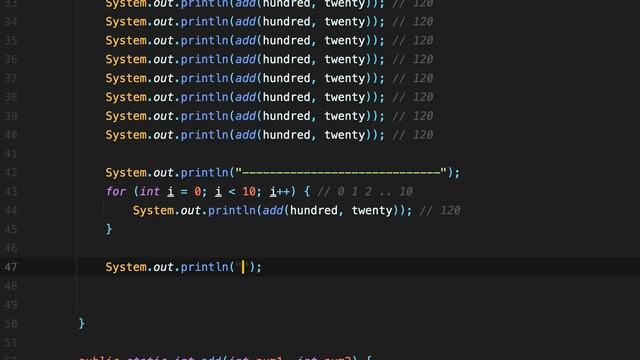
Task: Click line number 50 in the gutter
Action: point(11,324)
